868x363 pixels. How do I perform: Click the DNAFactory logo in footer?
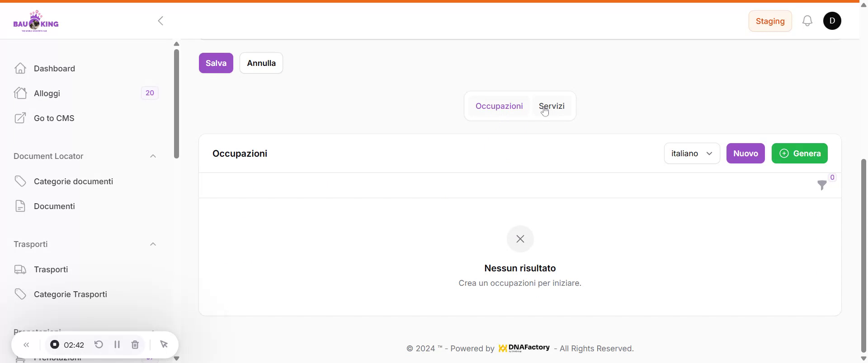524,348
